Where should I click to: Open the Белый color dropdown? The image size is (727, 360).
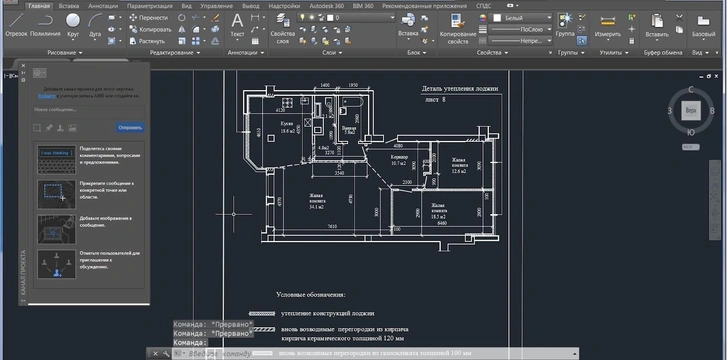[522, 18]
